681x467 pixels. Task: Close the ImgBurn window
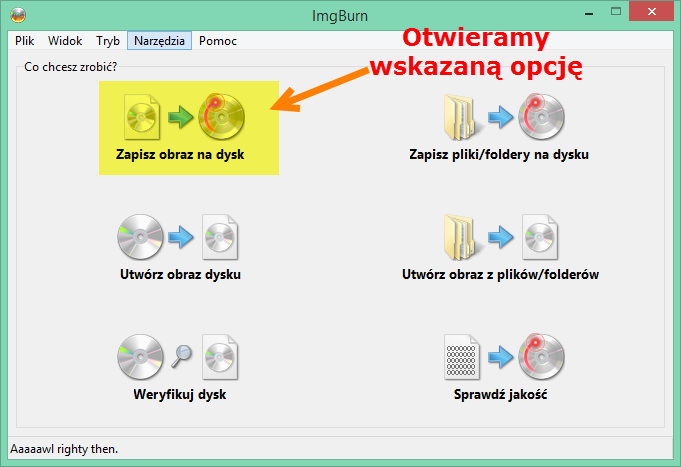pyautogui.click(x=651, y=12)
